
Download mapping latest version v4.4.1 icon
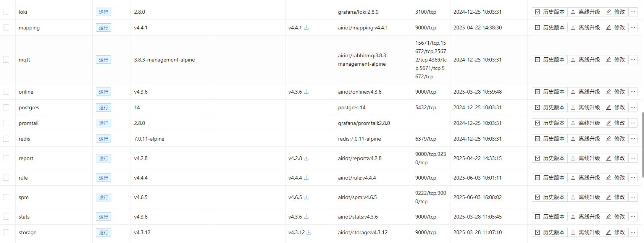[306, 28]
